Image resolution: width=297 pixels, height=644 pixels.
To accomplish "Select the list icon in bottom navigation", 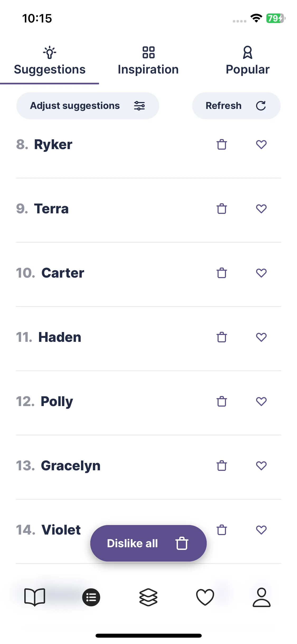I will 91,597.
